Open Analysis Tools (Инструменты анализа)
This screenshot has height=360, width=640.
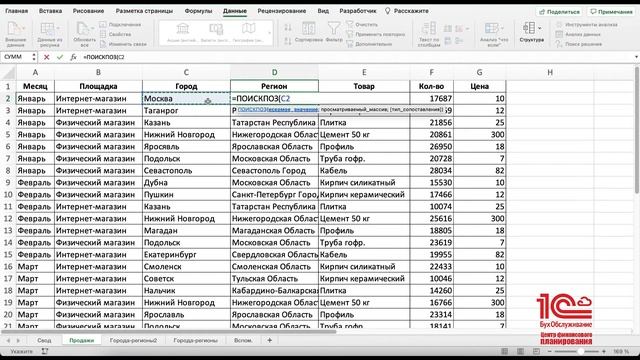pyautogui.click(x=587, y=24)
